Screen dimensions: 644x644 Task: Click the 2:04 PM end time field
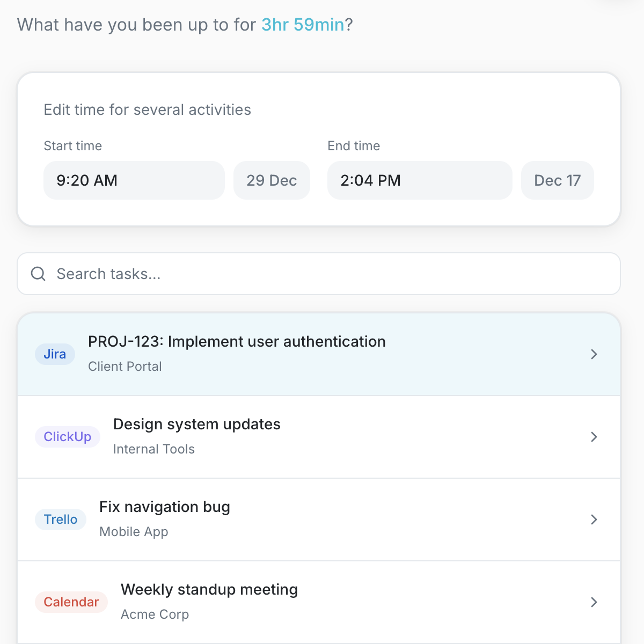(420, 180)
